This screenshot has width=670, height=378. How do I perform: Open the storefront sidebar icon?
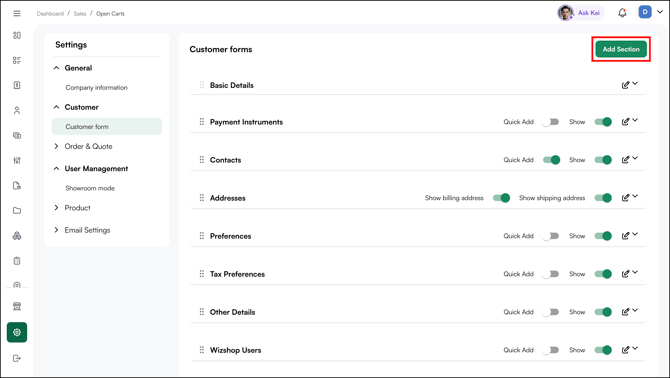(x=17, y=306)
